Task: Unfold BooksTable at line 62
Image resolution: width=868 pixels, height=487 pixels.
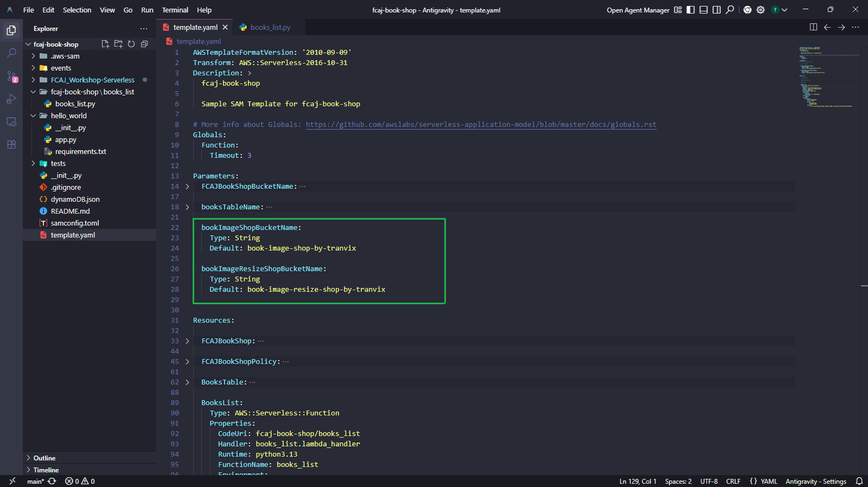Action: click(x=187, y=382)
